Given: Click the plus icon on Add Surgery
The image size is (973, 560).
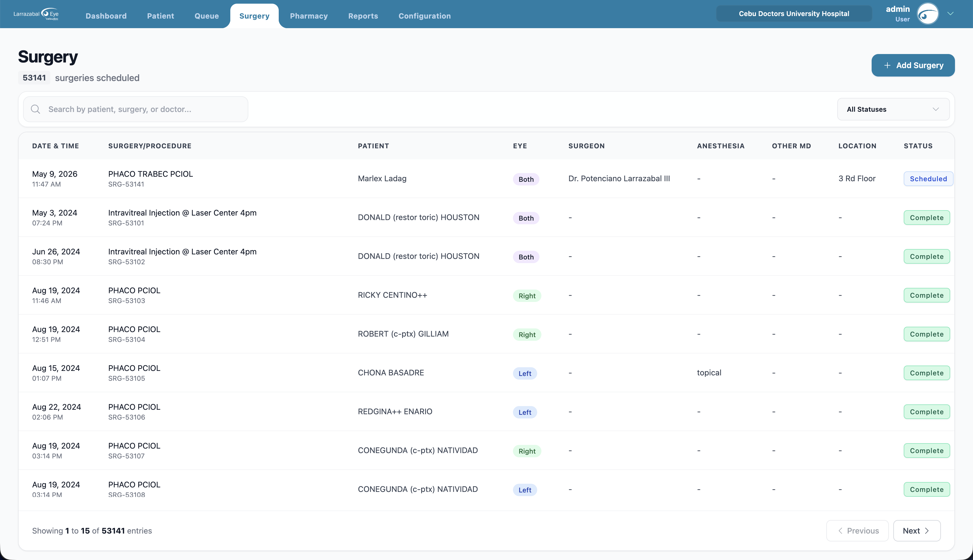Looking at the screenshot, I should point(887,65).
